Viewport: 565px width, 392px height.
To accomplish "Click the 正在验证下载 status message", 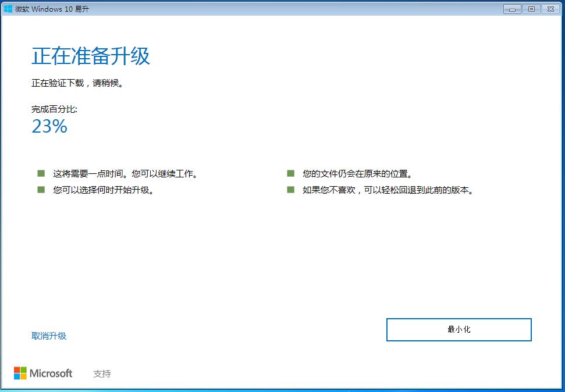I will (79, 83).
